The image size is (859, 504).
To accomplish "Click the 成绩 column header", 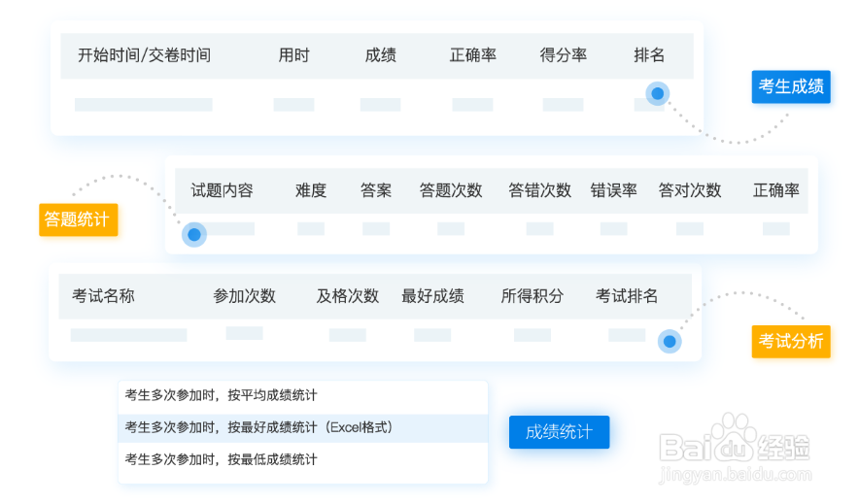I will click(x=380, y=55).
